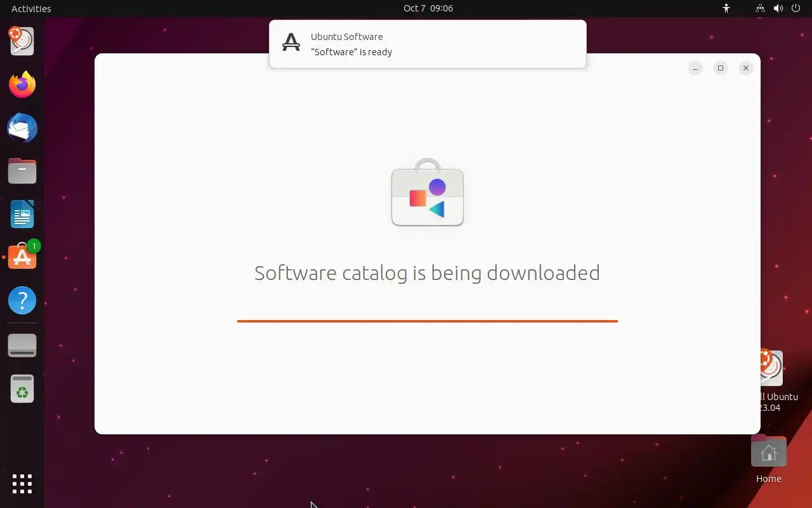This screenshot has width=812, height=508.
Task: Open the Home folder desktop icon
Action: [768, 460]
